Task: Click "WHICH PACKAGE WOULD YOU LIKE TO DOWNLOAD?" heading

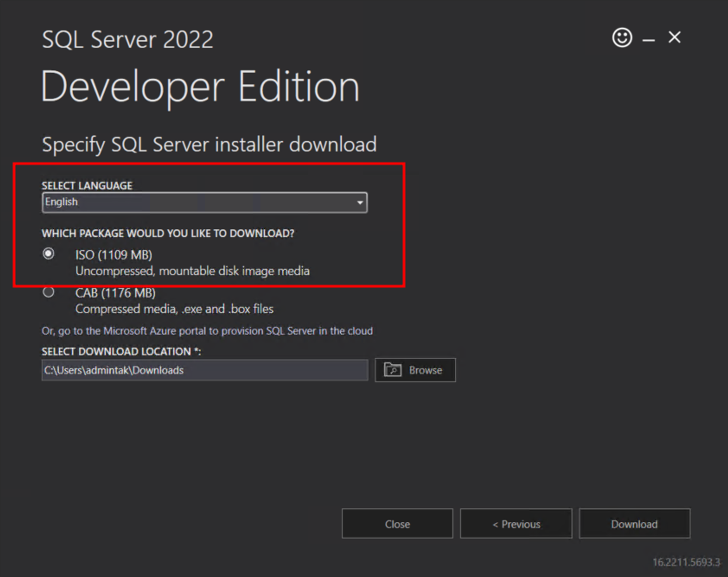Action: (x=168, y=233)
